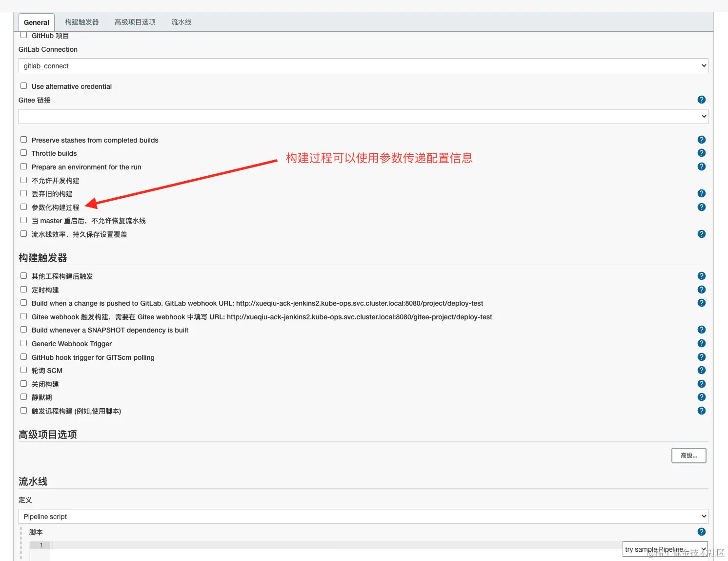Image resolution: width=728 pixels, height=561 pixels.
Task: Tick GitHub hook trigger for GITScm polling
Action: click(23, 357)
